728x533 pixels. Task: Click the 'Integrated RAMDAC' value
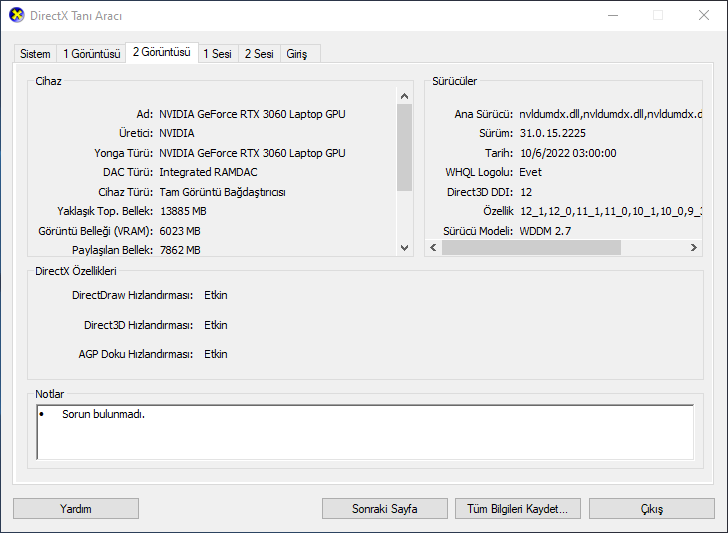click(x=208, y=172)
